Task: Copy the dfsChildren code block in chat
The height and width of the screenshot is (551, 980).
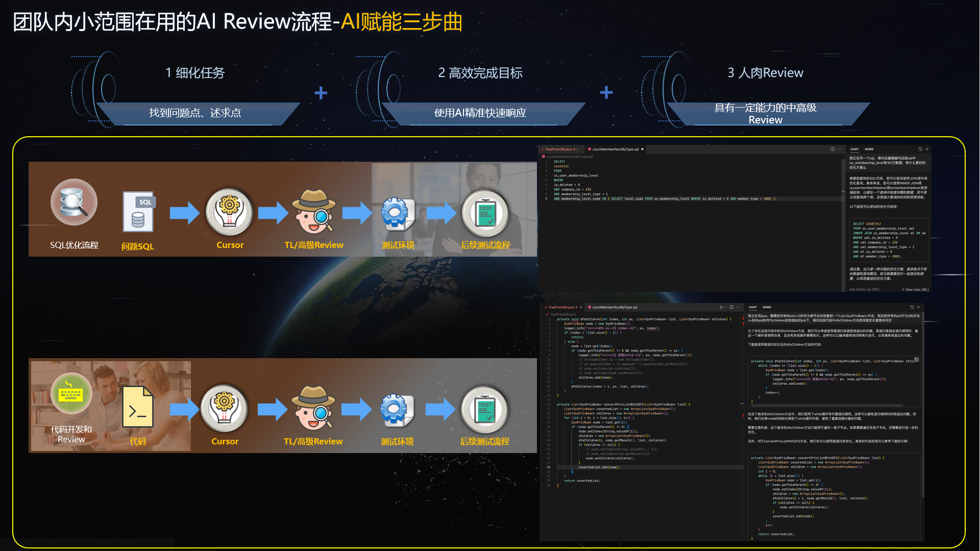Action: click(x=916, y=360)
